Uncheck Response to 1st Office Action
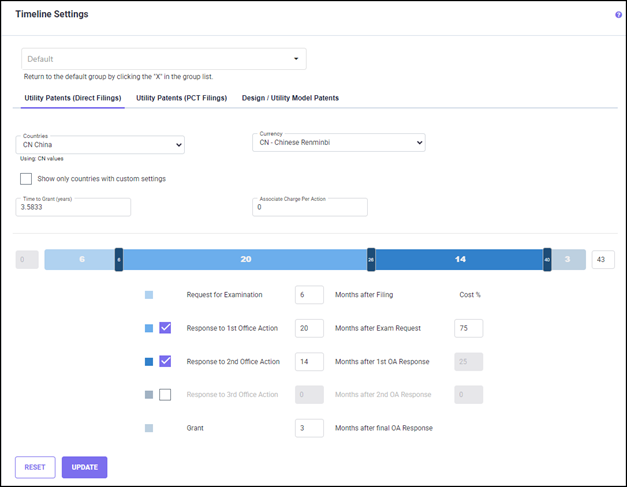Screen dimensions: 627x487 [x=165, y=328]
